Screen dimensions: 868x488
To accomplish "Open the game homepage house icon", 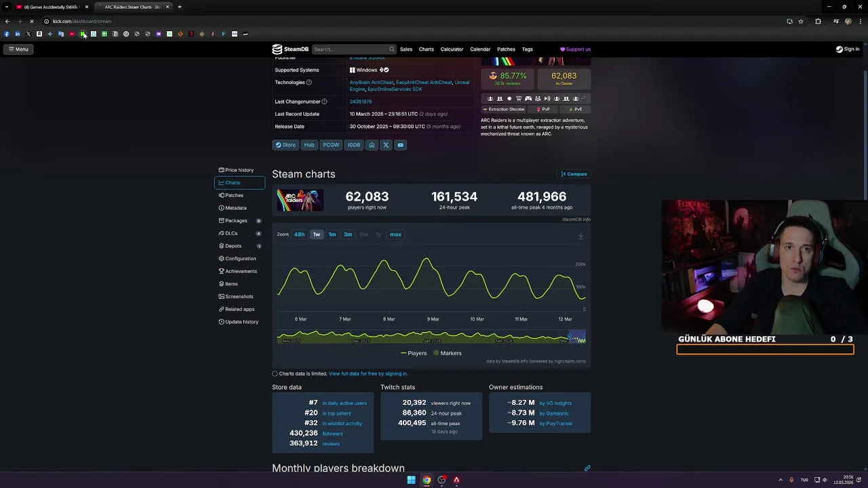I will pos(372,145).
